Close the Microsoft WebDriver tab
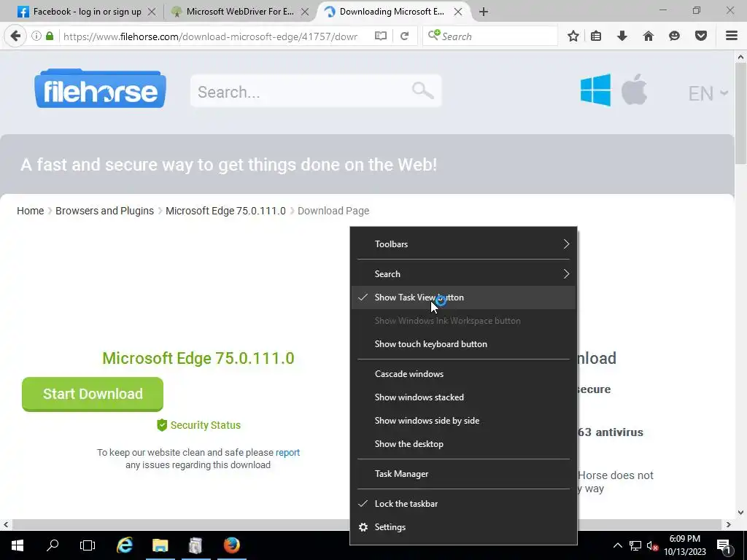 click(x=305, y=12)
